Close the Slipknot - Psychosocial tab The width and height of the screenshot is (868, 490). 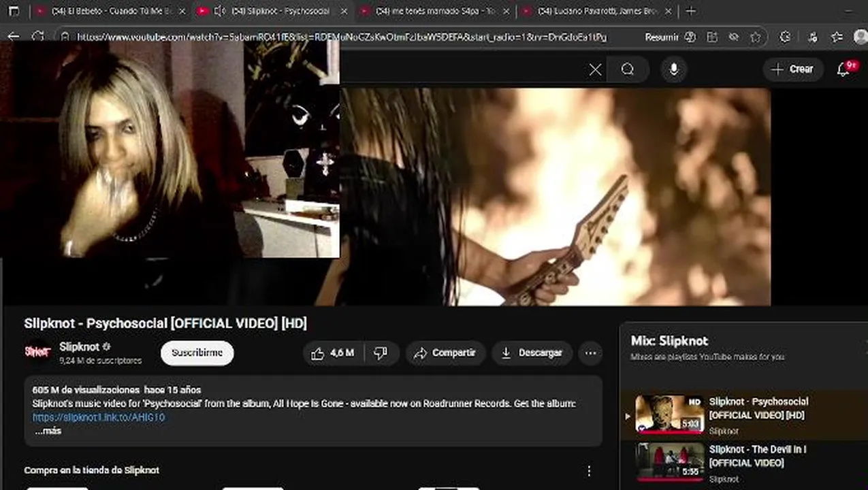[x=343, y=12]
